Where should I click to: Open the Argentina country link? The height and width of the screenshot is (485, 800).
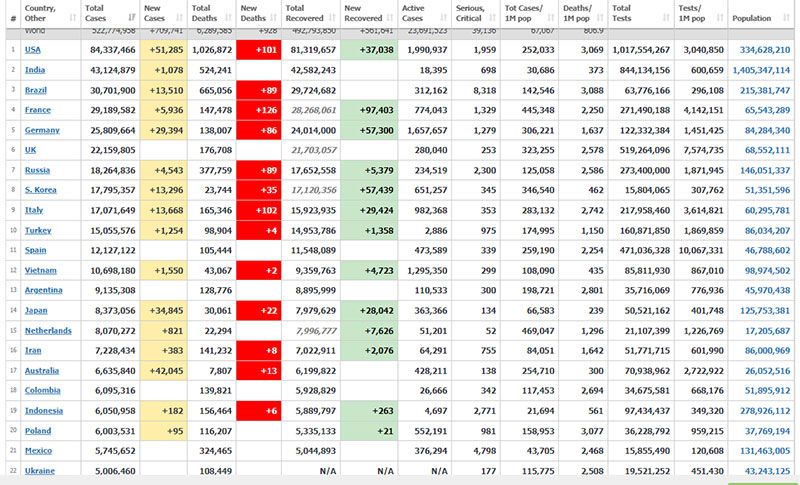(x=43, y=290)
